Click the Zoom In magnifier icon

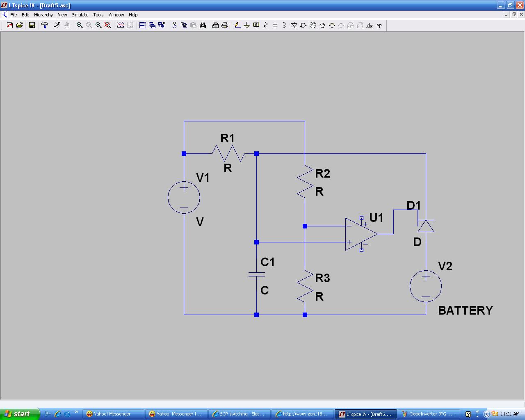click(x=80, y=25)
